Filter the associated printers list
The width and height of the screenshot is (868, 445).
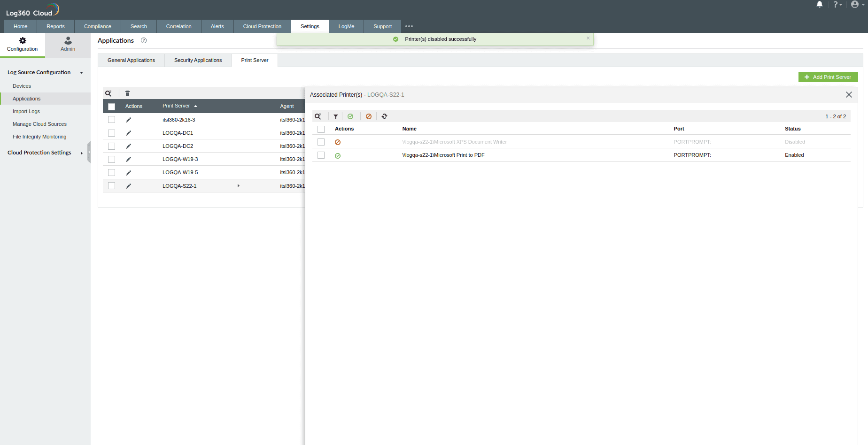[336, 116]
